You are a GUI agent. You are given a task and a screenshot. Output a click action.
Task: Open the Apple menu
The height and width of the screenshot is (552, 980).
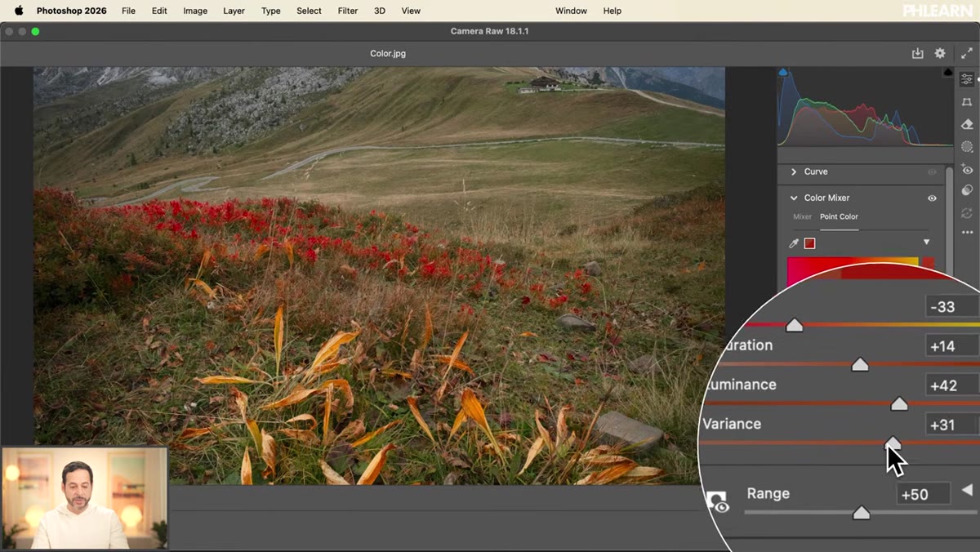coord(19,11)
